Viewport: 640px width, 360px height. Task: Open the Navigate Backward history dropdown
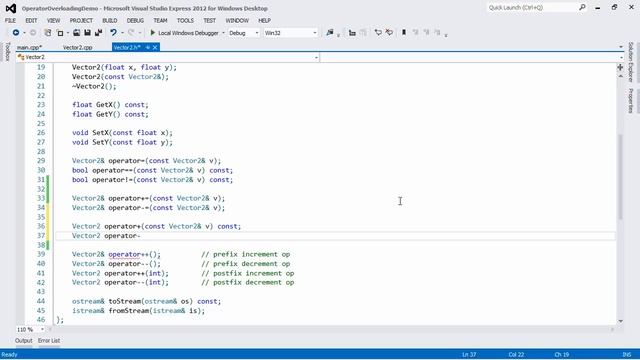click(24, 33)
